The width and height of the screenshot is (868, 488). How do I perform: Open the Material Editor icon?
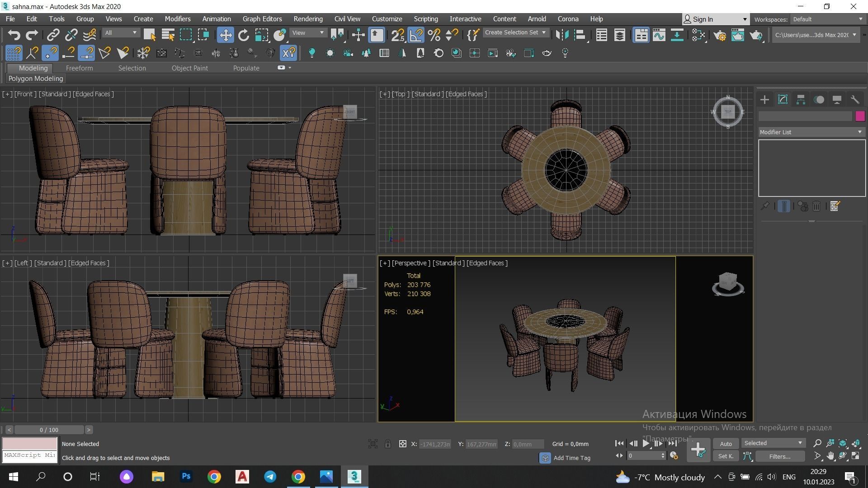pyautogui.click(x=698, y=35)
